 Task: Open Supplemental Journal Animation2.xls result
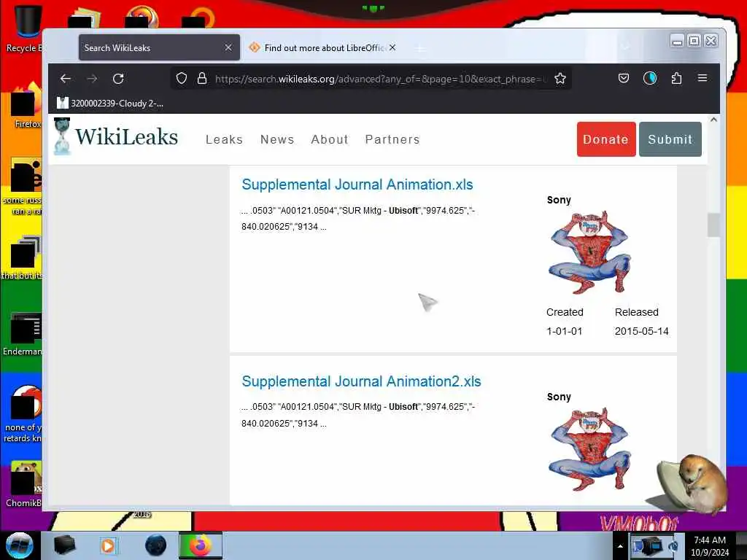click(x=361, y=381)
